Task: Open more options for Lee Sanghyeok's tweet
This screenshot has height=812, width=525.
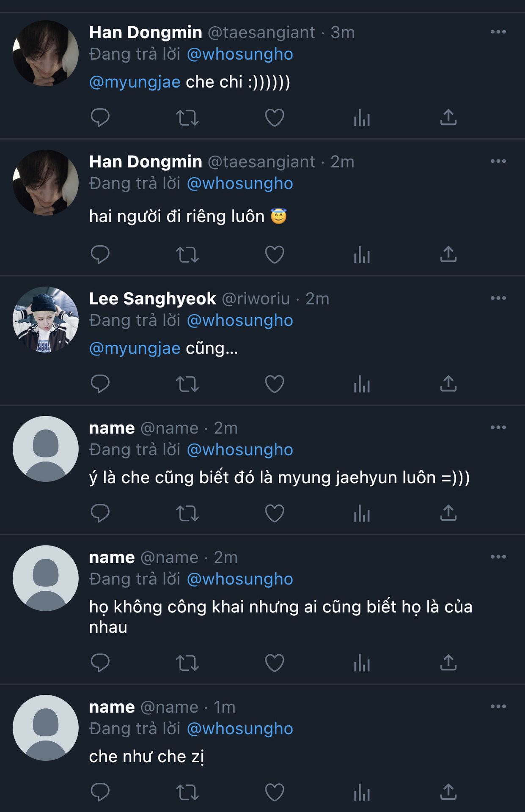Action: (498, 298)
